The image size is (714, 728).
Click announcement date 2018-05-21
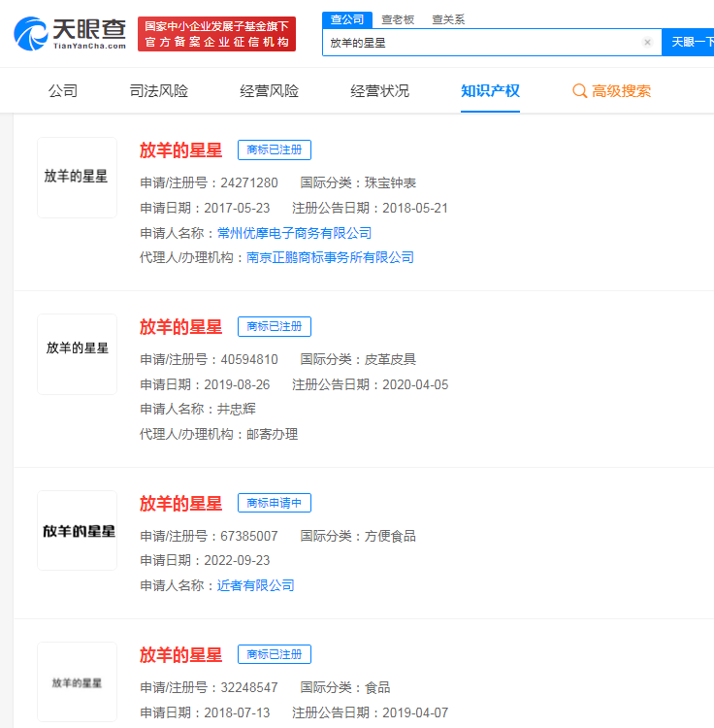coord(415,208)
